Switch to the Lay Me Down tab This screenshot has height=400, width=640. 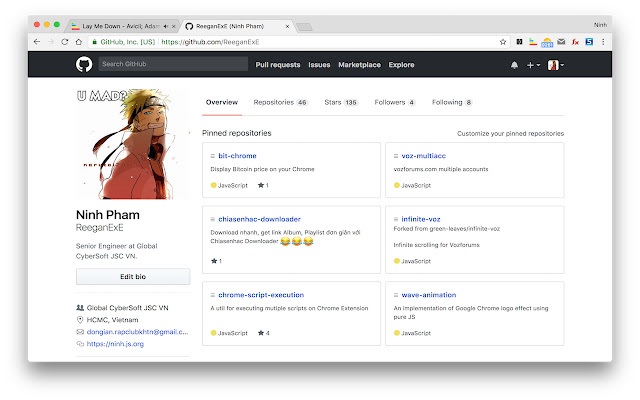[120, 26]
